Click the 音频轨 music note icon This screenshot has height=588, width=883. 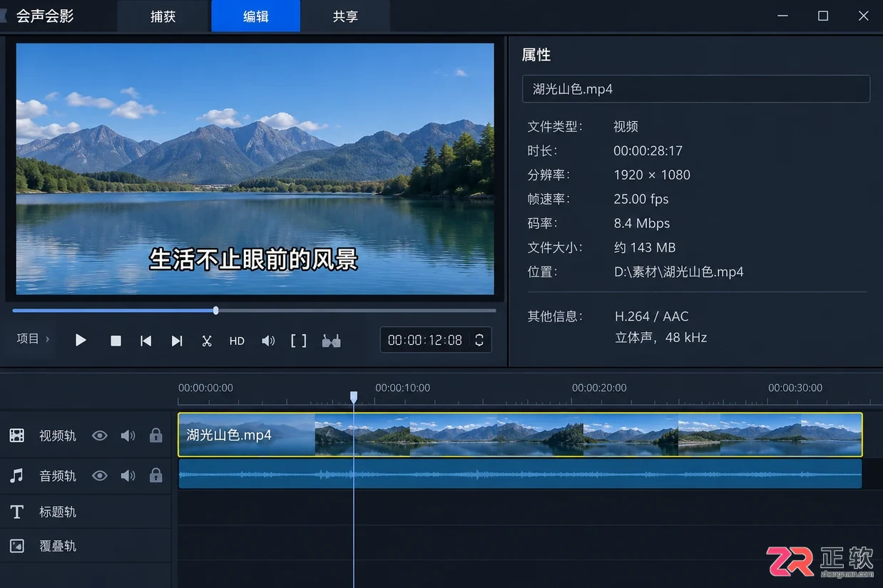pyautogui.click(x=17, y=475)
